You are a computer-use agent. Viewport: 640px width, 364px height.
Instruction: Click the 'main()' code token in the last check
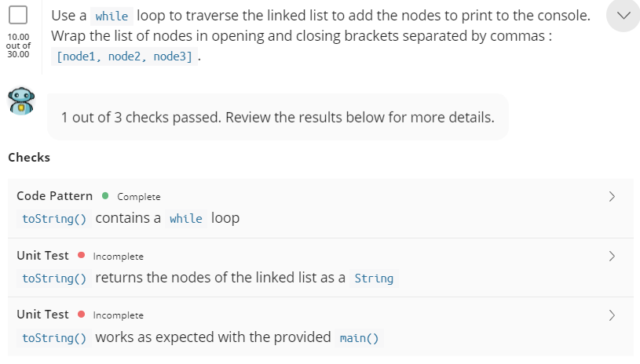pos(359,338)
